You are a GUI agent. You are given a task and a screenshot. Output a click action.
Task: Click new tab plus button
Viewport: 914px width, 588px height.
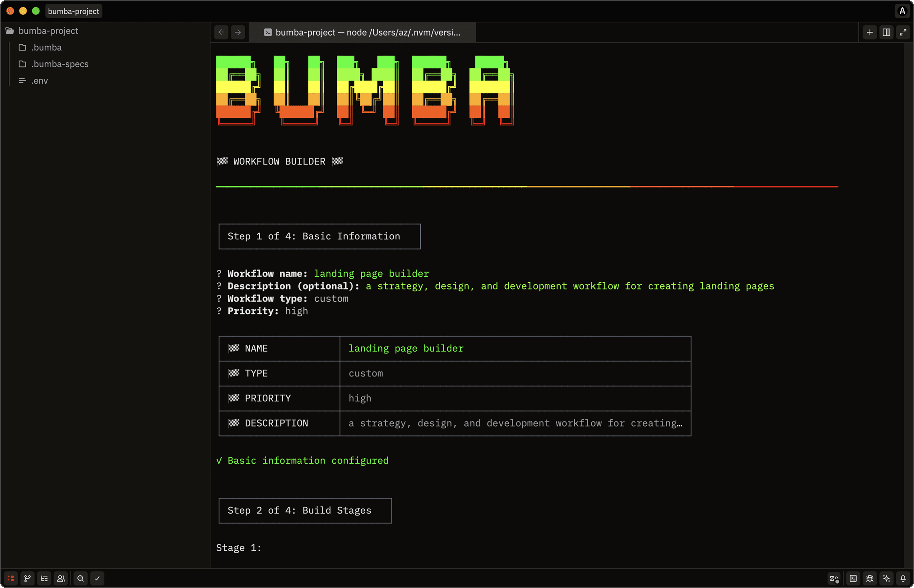pos(870,33)
